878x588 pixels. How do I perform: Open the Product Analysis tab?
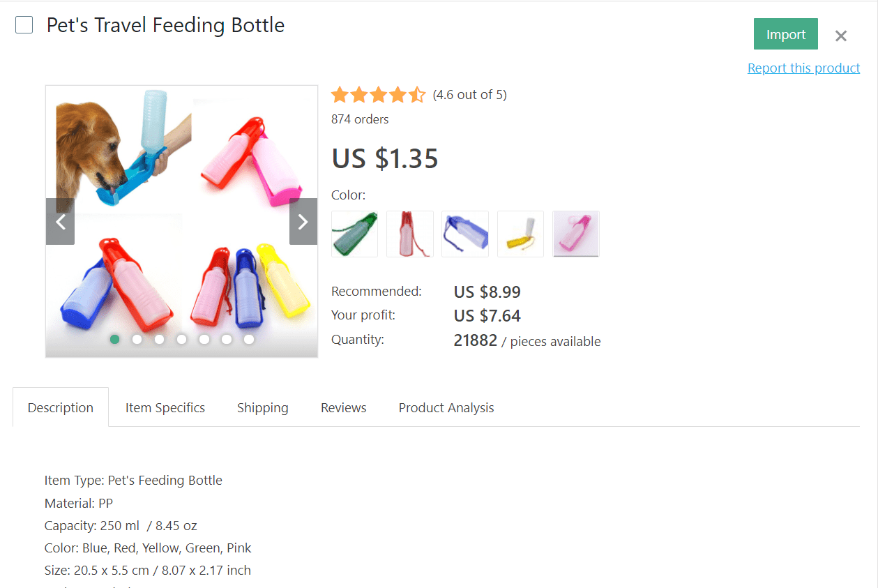[446, 407]
